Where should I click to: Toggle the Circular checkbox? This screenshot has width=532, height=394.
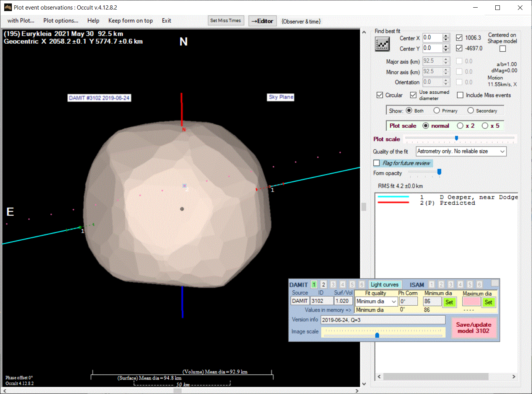coord(380,95)
